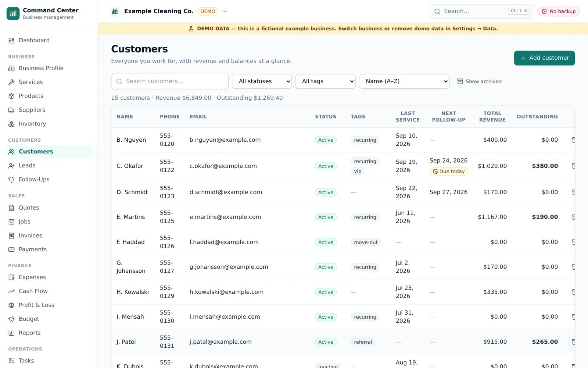Click the $380.00 outstanding amount
The height and width of the screenshot is (368, 588).
(x=545, y=166)
